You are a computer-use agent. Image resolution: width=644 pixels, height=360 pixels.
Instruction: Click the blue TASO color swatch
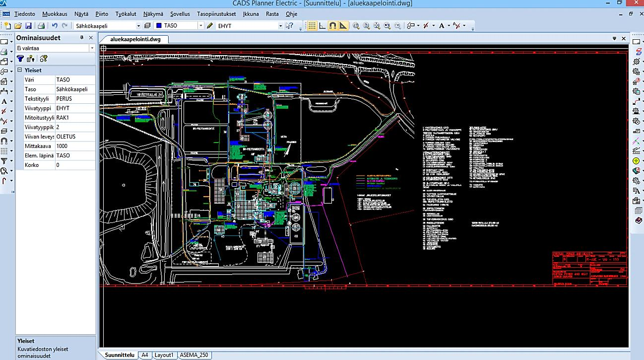159,25
